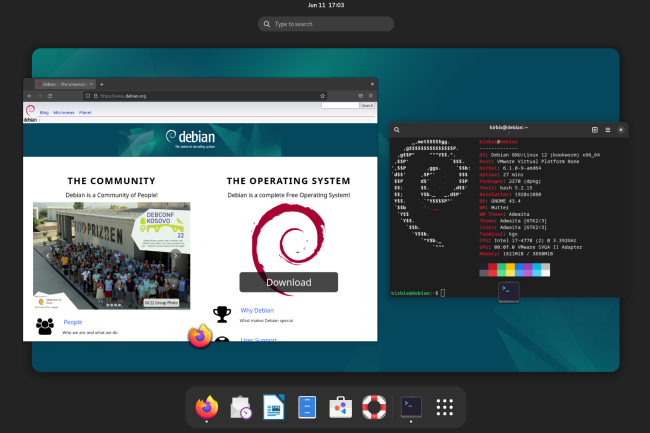Screen dimensions: 650x433
Task: Open the Terminal dock icon
Action: pyautogui.click(x=411, y=407)
